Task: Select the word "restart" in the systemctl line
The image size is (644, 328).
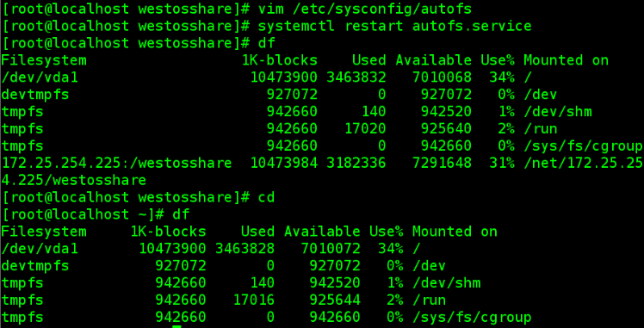Action: tap(374, 27)
